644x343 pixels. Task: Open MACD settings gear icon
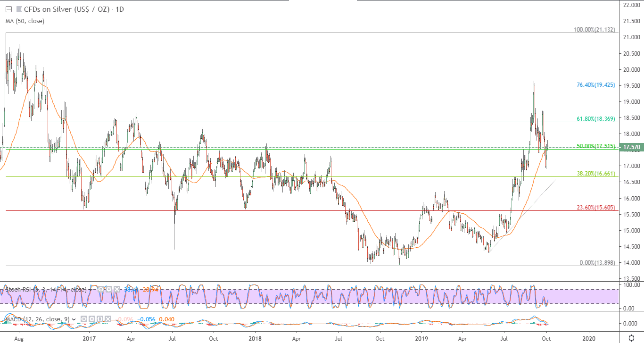[92, 319]
